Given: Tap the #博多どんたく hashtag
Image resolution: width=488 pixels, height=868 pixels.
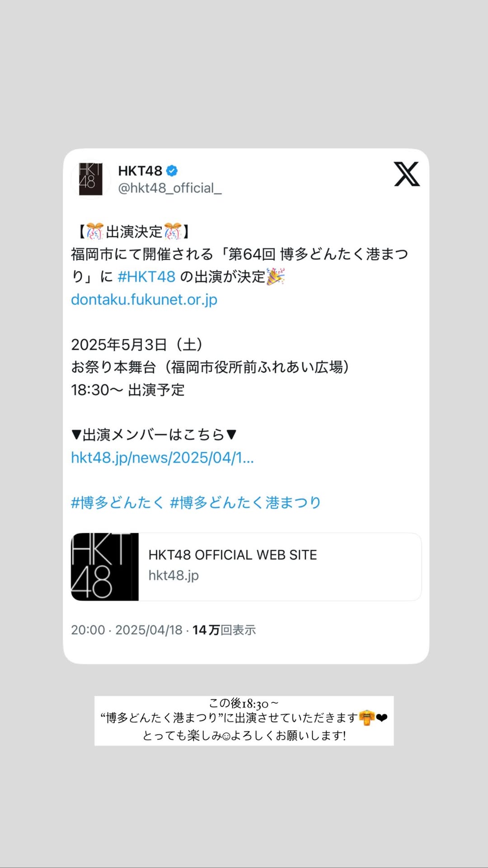Looking at the screenshot, I should [x=117, y=503].
